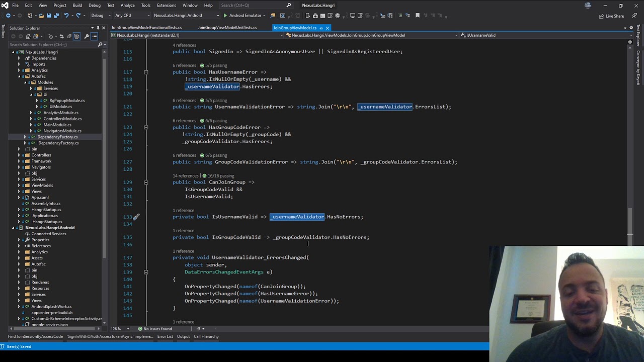Open the JoinGroupViewModel type navigation dropdown
Image resolution: width=644 pixels, height=362 pixels.
(x=371, y=35)
